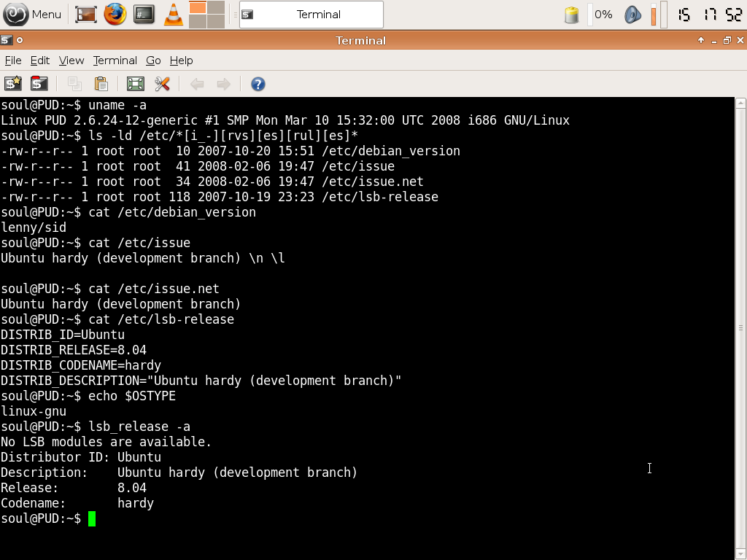Launch terminal from panel launcher

(144, 15)
